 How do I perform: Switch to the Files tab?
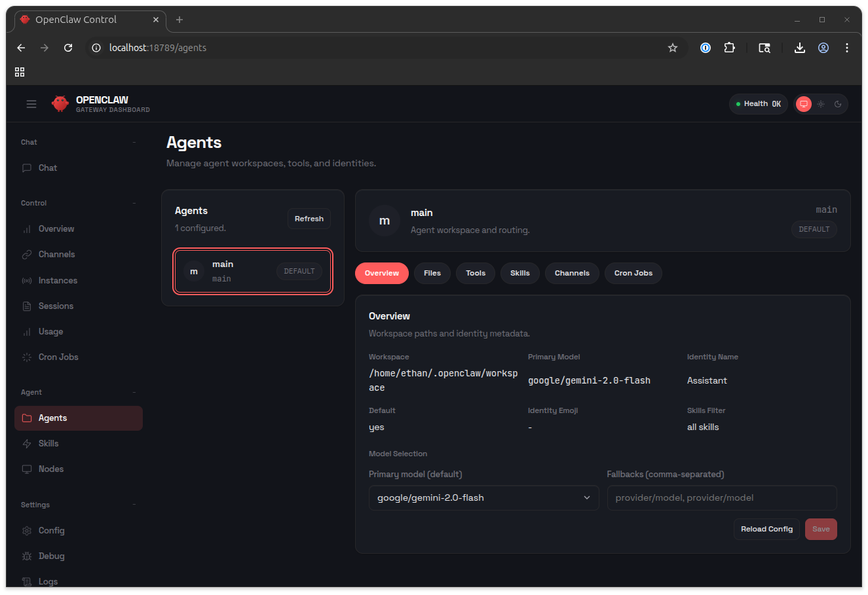pos(432,273)
